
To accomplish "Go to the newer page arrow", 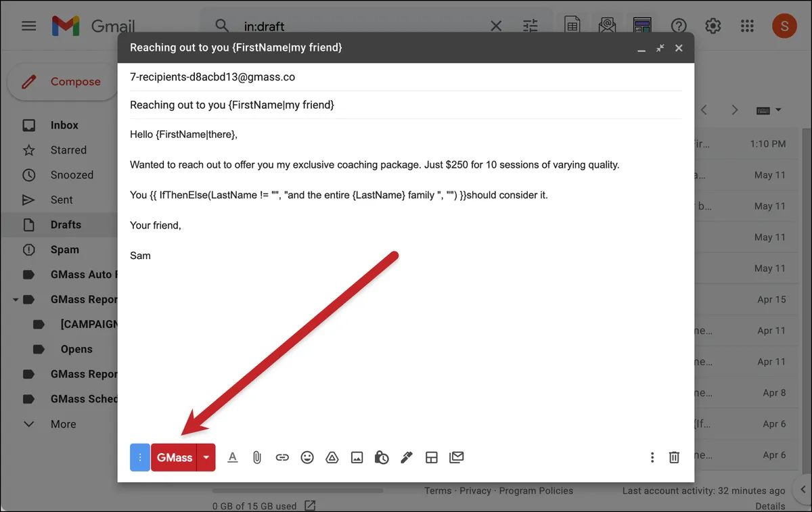I will [x=704, y=110].
